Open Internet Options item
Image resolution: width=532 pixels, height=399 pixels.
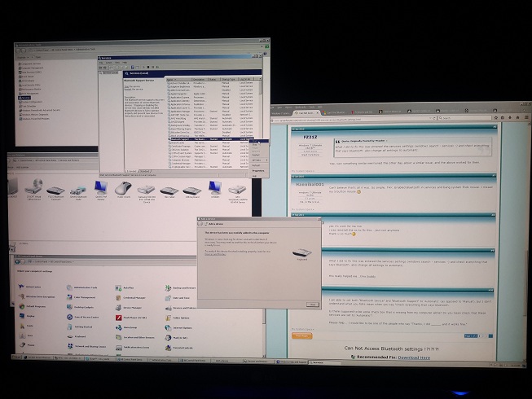tap(178, 328)
